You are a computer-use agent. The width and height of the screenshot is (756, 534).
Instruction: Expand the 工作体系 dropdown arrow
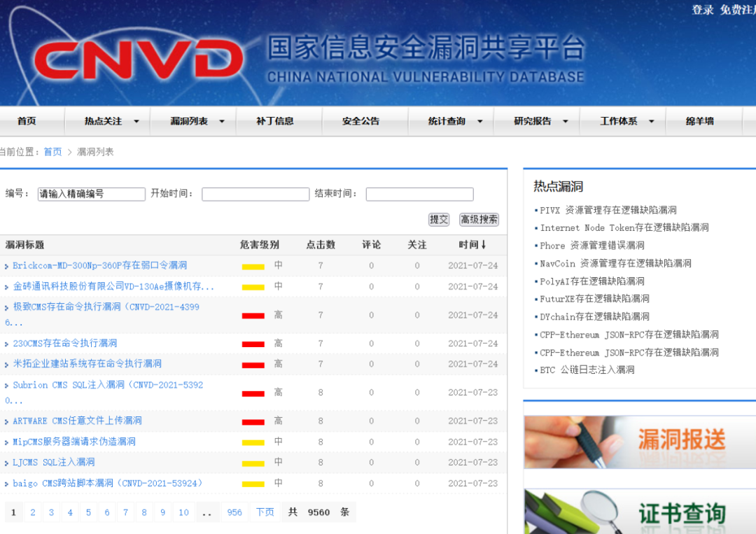652,122
